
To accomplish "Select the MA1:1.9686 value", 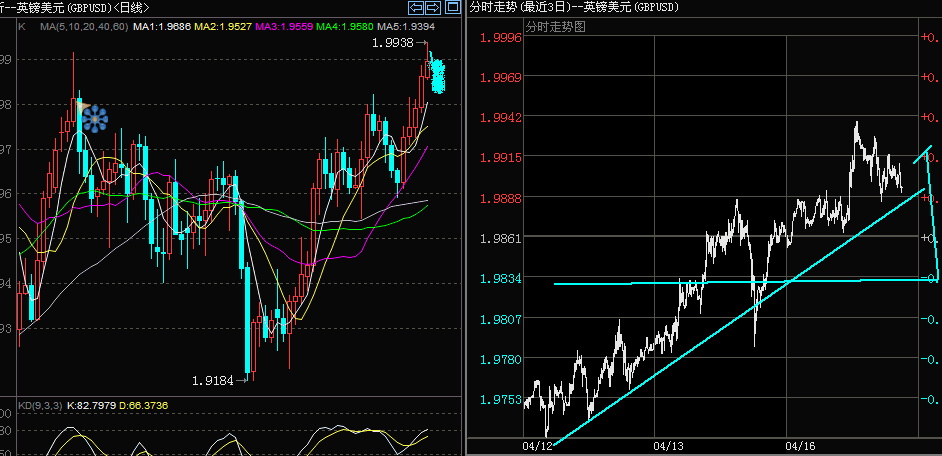I will (x=162, y=27).
